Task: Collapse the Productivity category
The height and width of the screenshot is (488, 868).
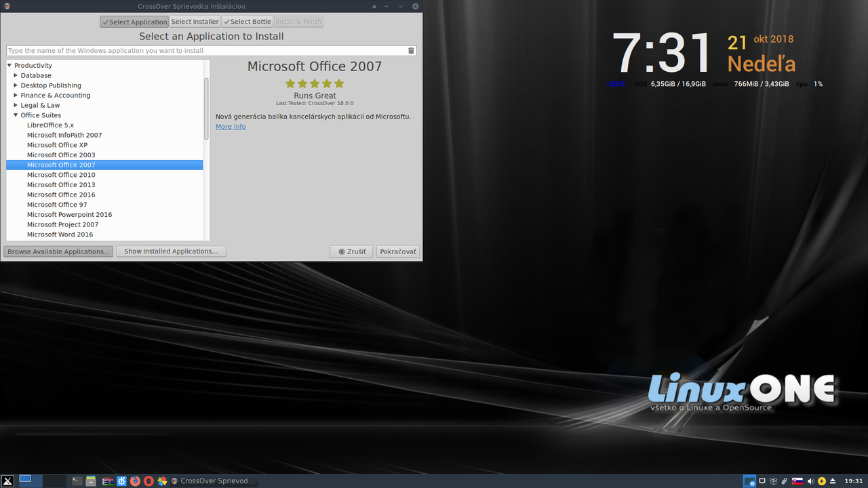Action: pos(9,66)
